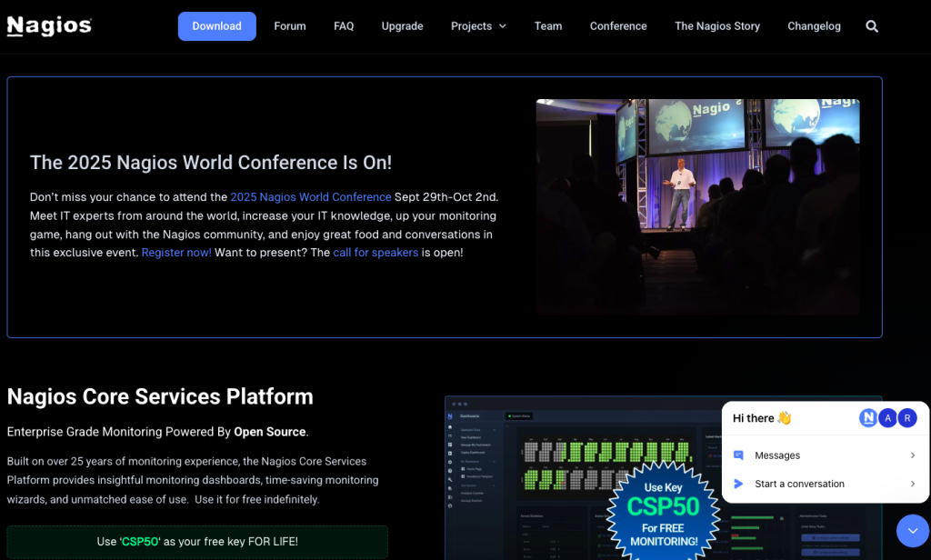Navigate to the Conference page
Screen dimensions: 931x560
[618, 26]
